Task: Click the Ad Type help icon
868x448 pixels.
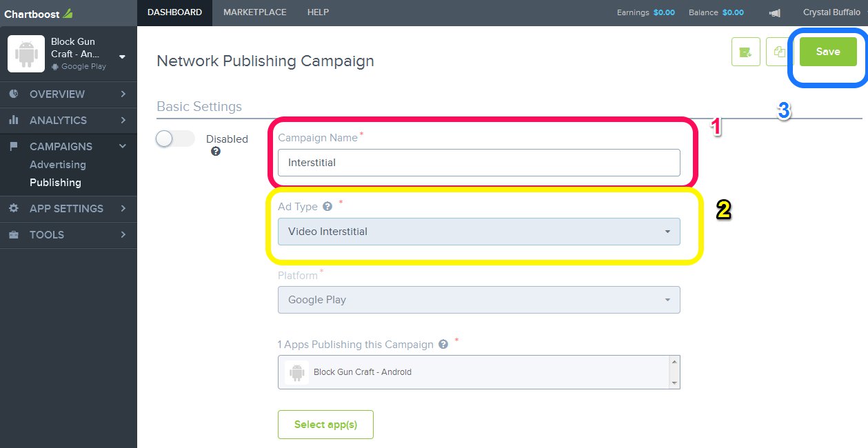Action: [327, 206]
